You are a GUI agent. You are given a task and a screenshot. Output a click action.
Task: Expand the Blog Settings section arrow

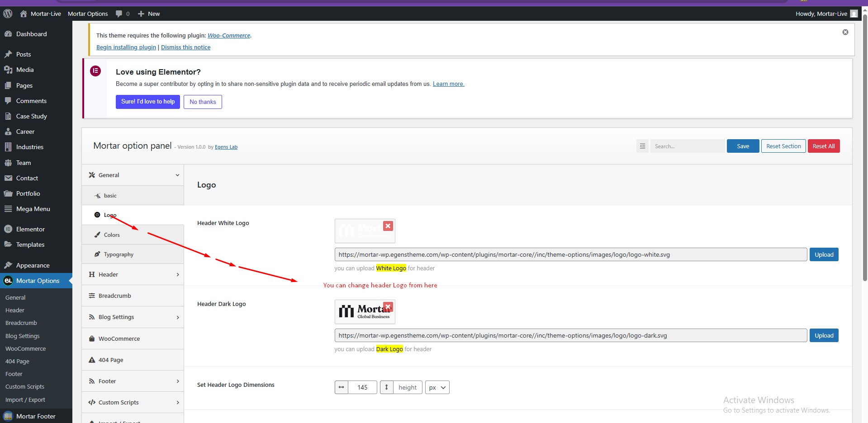(x=178, y=317)
